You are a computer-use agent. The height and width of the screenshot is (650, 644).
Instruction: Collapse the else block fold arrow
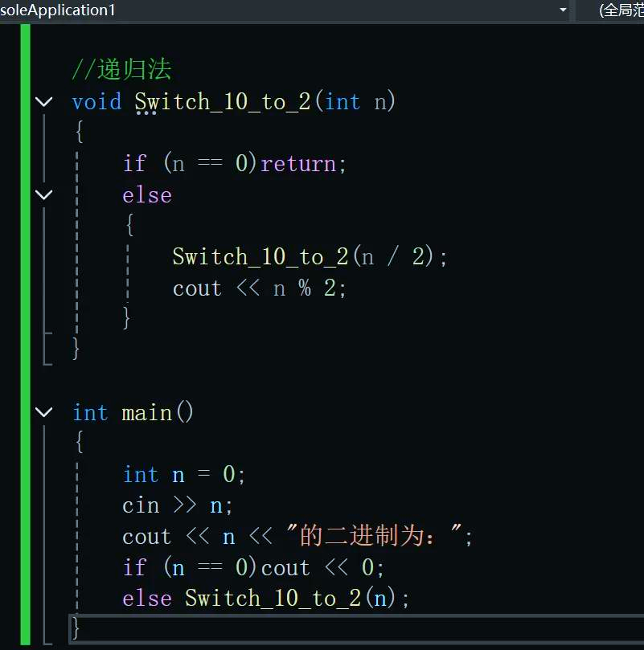coord(44,194)
